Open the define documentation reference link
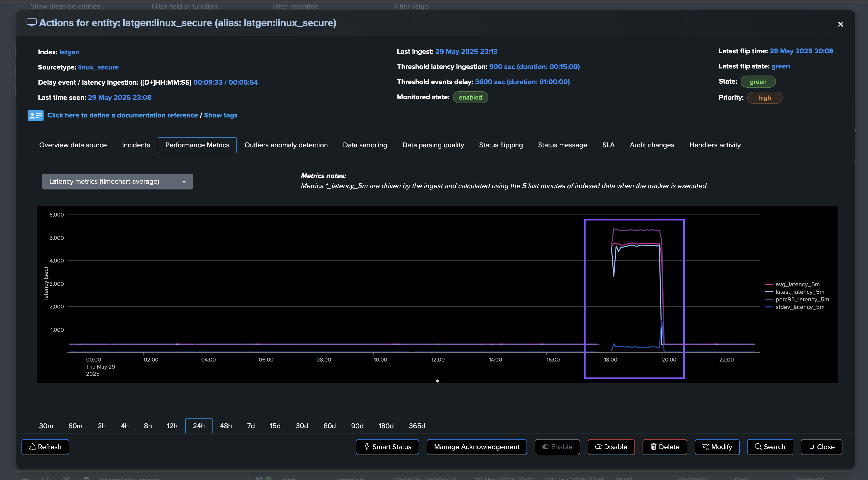Screen dimensions: 868x480 [x=123, y=115]
